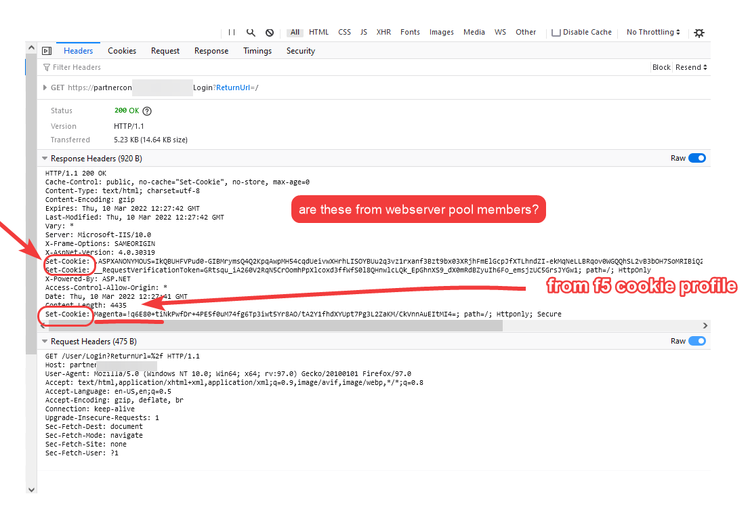Filter requests by CSS

344,32
